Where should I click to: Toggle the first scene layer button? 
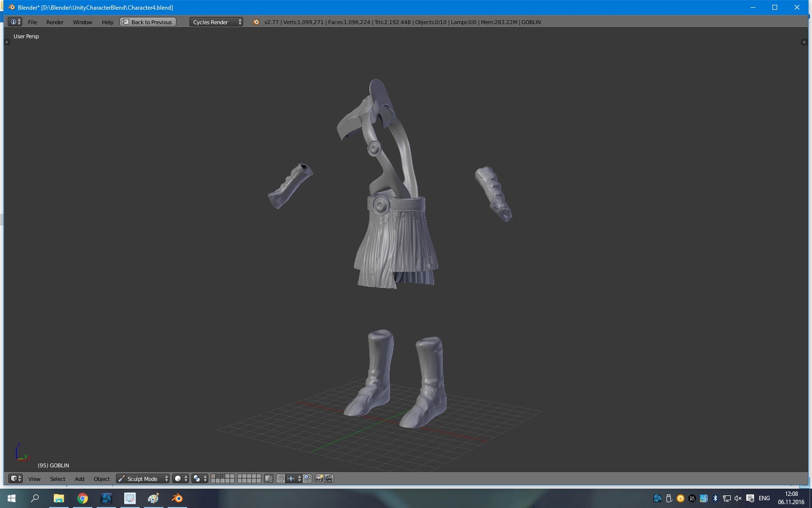pos(213,477)
